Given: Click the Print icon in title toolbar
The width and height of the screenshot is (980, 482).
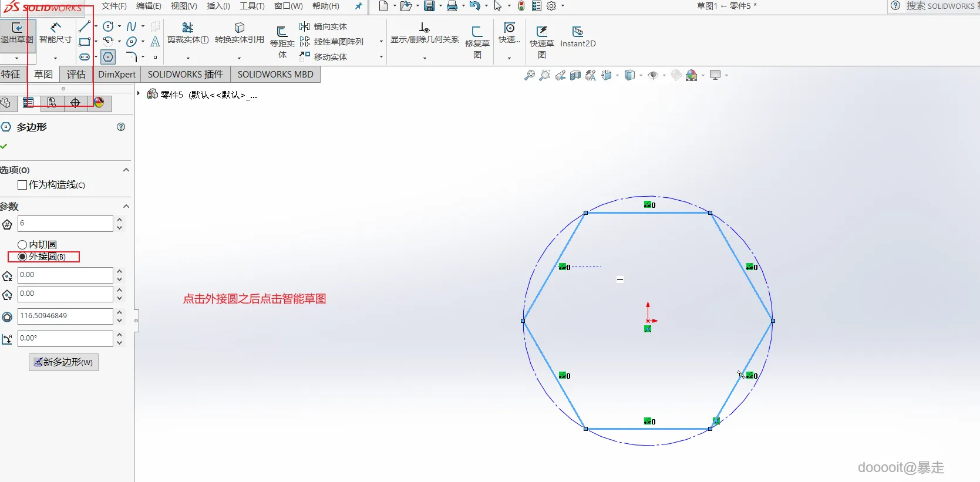Looking at the screenshot, I should 452,6.
